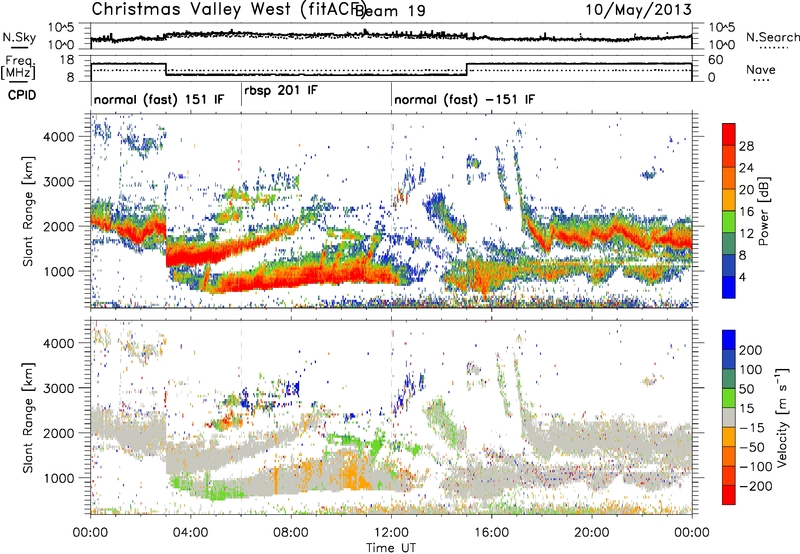Viewport: 800px width, 554px height.
Task: Click the 'Power [dB]' colorbar label
Action: tap(763, 211)
